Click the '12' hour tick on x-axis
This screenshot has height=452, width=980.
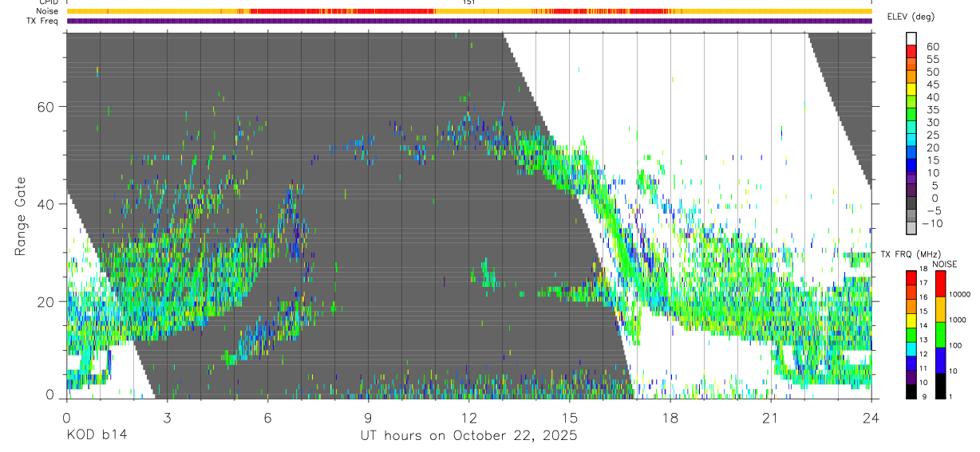pos(468,417)
